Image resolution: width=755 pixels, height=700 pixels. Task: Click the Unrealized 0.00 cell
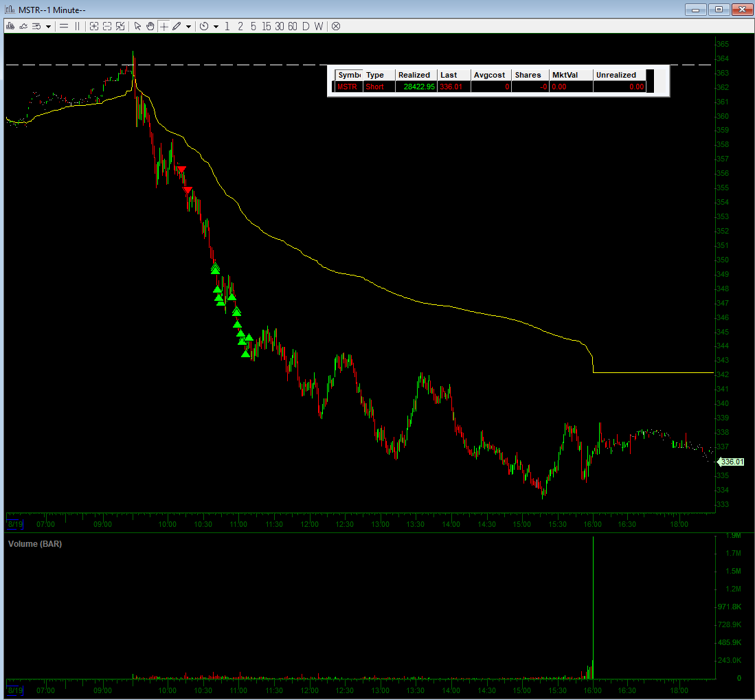[619, 87]
